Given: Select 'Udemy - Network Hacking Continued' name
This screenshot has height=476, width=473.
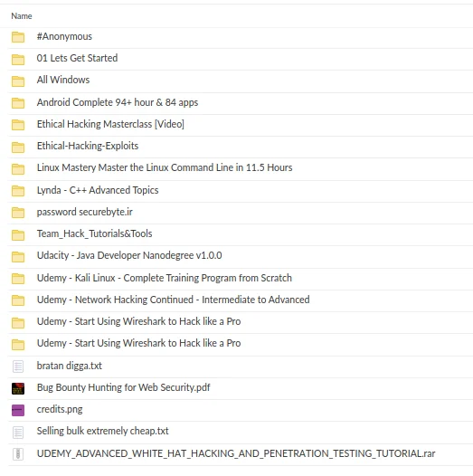Looking at the screenshot, I should [174, 300].
